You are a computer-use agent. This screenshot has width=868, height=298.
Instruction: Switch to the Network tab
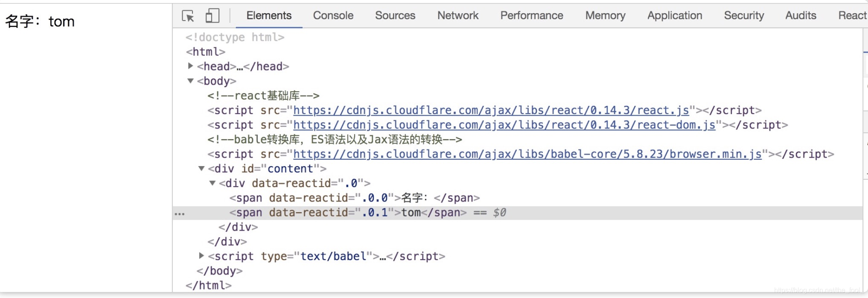[x=458, y=16]
